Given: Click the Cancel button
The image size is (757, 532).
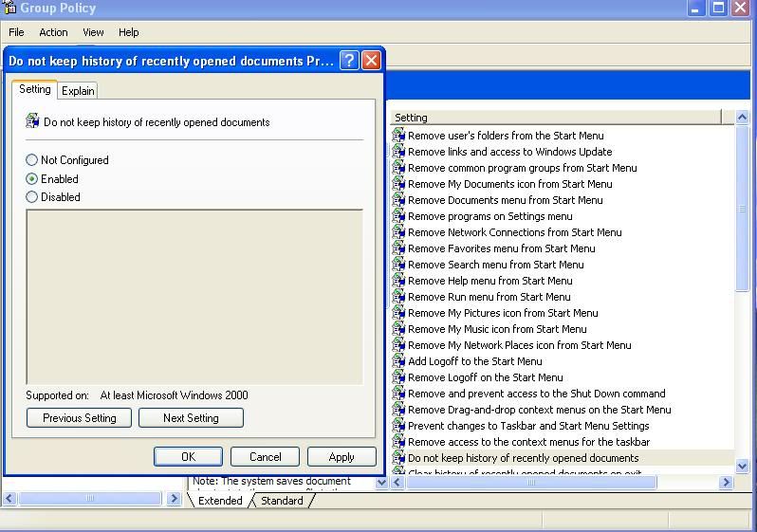Looking at the screenshot, I should coord(265,457).
